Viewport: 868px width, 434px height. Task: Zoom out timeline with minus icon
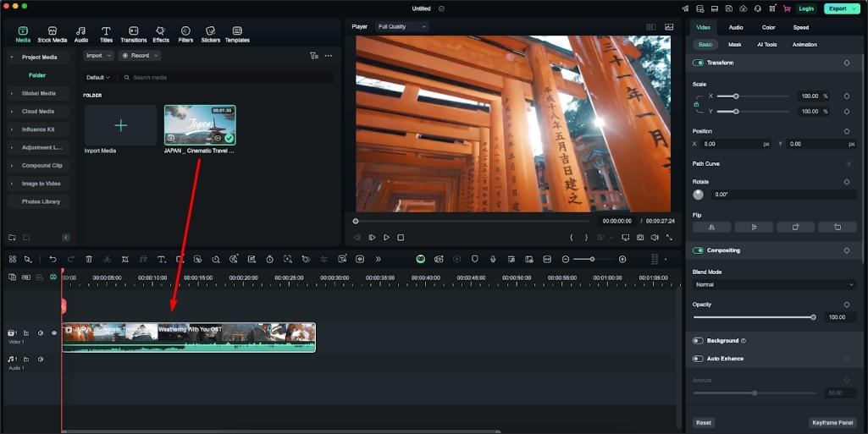(x=565, y=259)
